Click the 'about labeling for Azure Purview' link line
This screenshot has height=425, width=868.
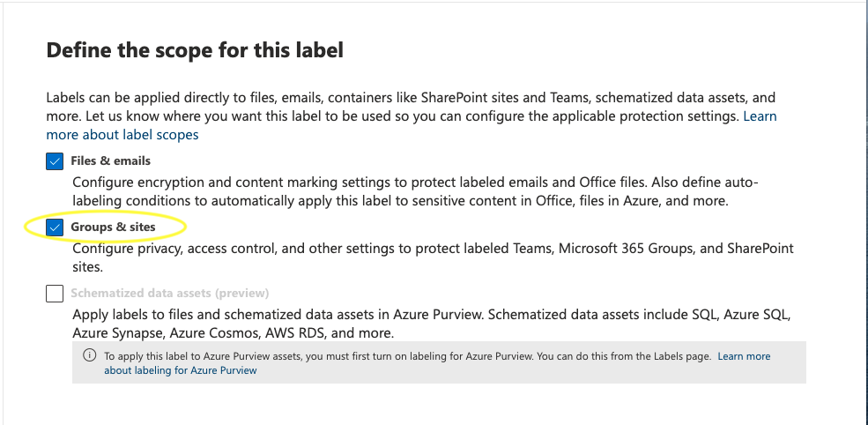coord(181,370)
